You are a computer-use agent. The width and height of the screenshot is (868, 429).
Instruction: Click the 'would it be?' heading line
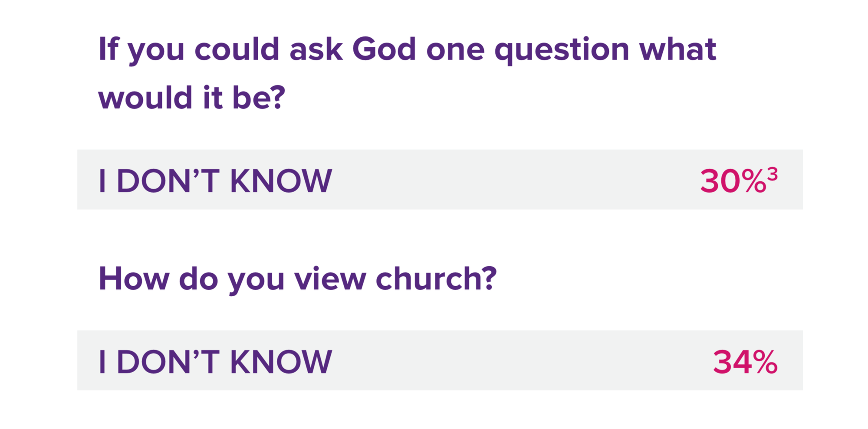click(191, 98)
